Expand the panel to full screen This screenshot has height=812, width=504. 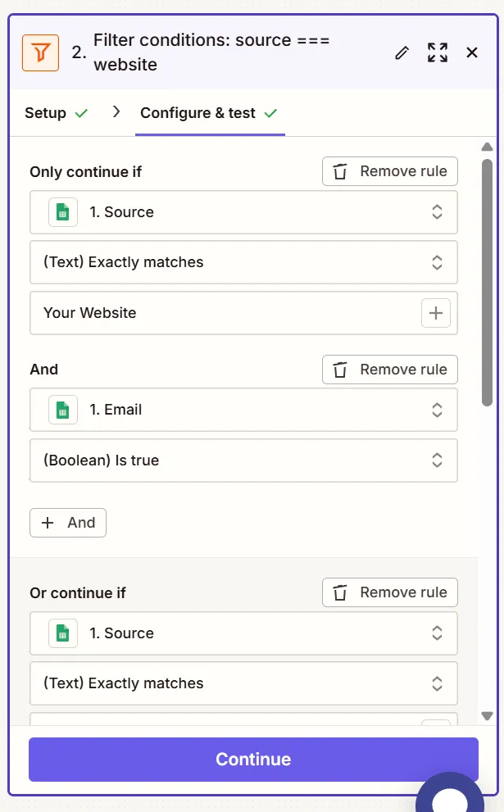click(438, 53)
